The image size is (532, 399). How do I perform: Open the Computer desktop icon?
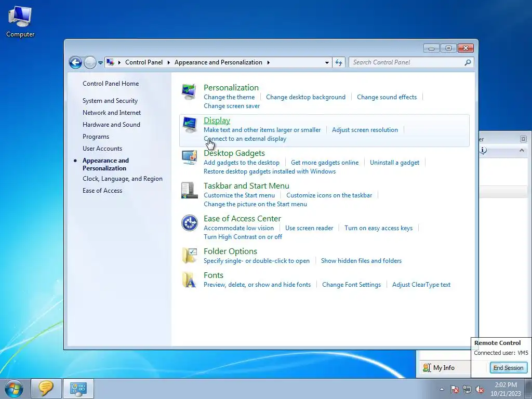pyautogui.click(x=20, y=22)
